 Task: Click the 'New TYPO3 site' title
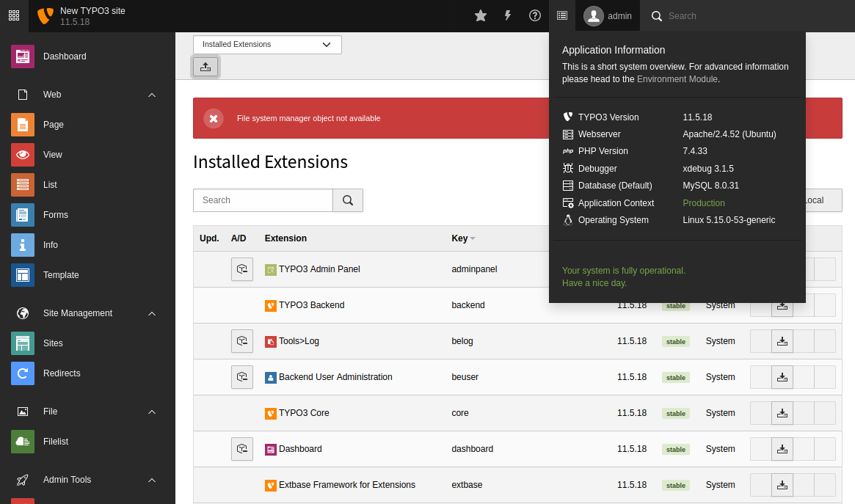point(92,10)
